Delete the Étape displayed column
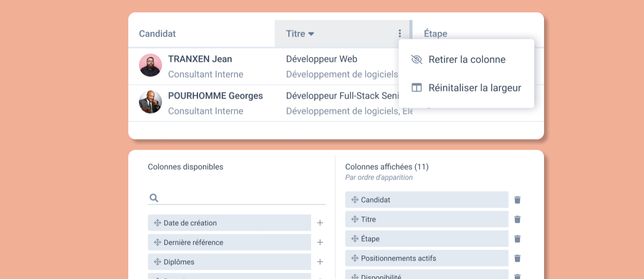 pos(517,239)
